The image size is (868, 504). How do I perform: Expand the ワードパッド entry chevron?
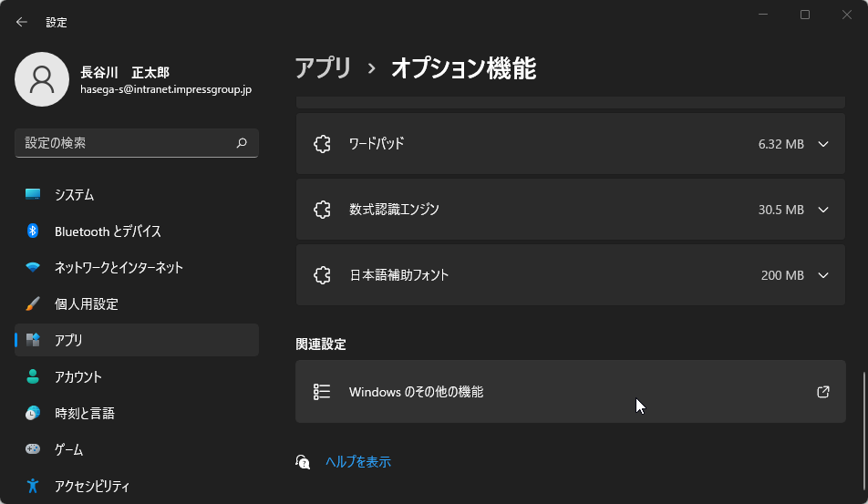click(823, 144)
